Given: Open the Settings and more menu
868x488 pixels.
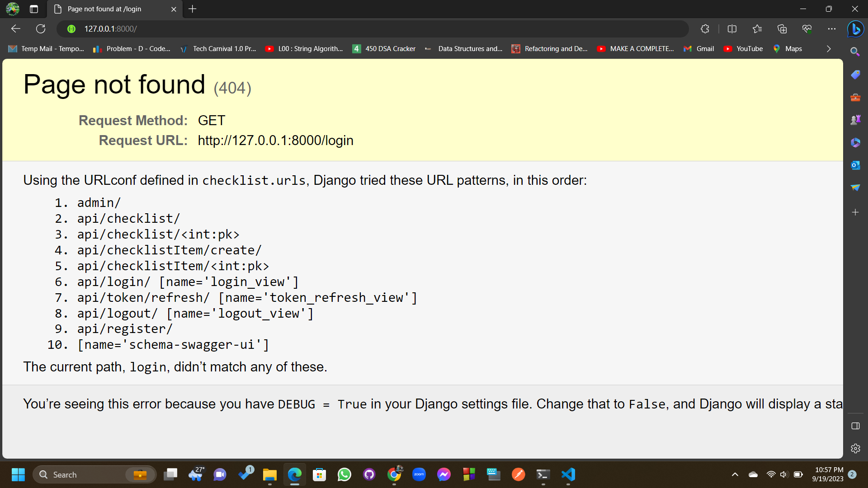Looking at the screenshot, I should (832, 28).
